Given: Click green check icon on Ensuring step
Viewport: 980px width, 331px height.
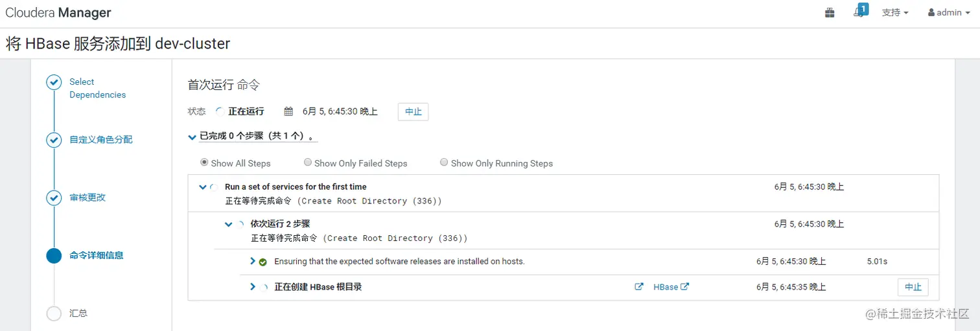Looking at the screenshot, I should (x=262, y=262).
